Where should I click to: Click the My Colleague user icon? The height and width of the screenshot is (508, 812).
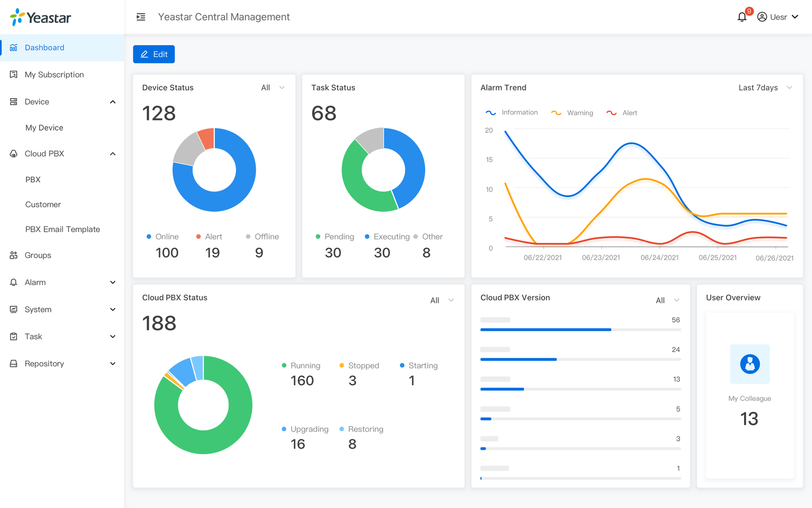coord(750,364)
